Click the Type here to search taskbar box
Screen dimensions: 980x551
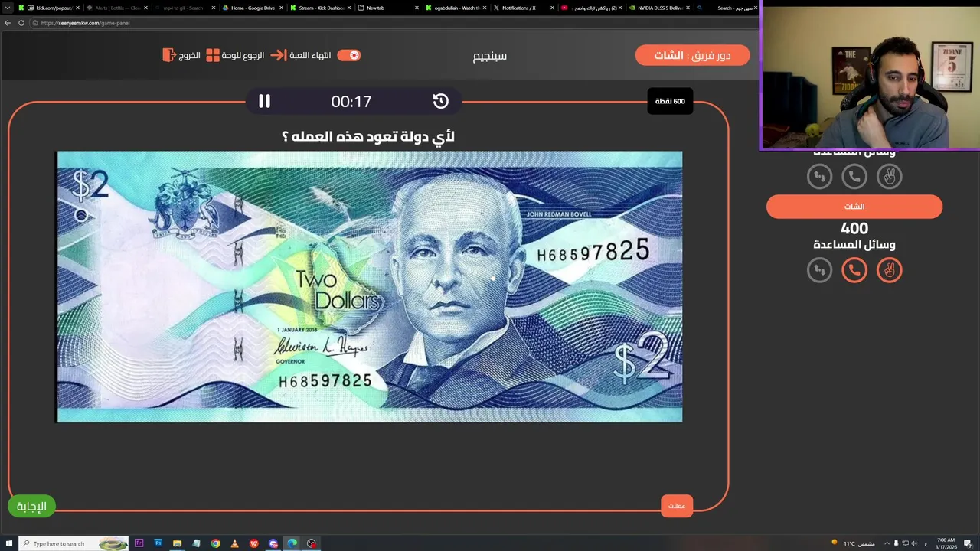[x=75, y=543]
